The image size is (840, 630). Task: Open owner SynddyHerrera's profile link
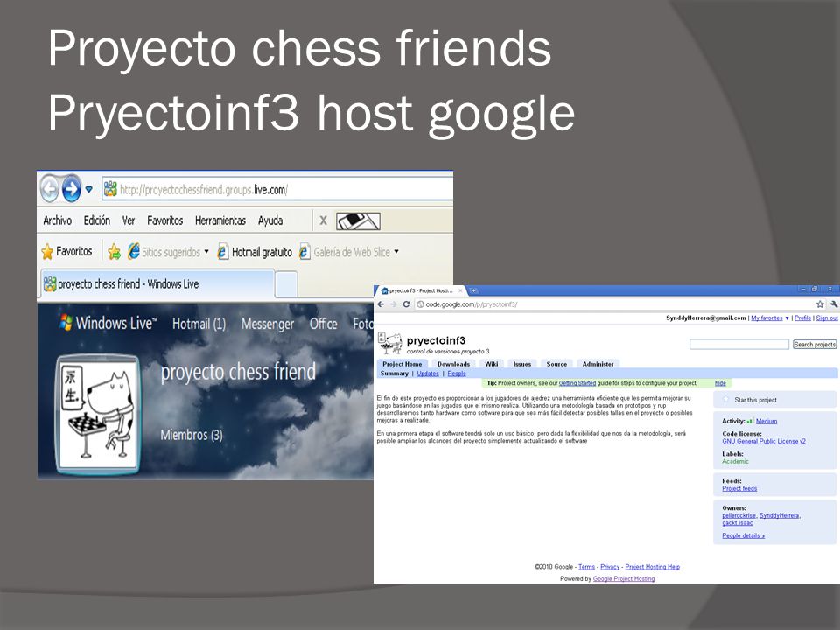[x=780, y=515]
